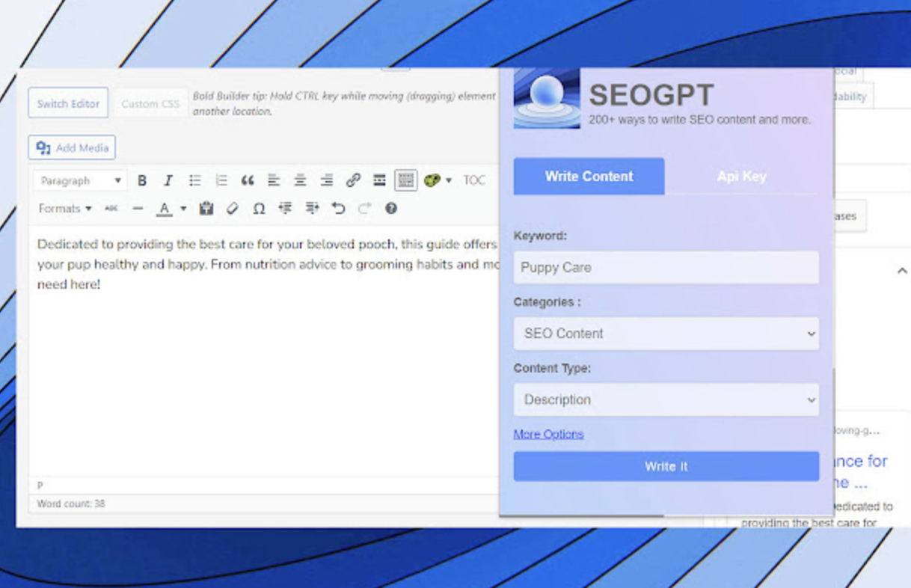911x588 pixels.
Task: Switch to the Api Key tab
Action: point(741,177)
